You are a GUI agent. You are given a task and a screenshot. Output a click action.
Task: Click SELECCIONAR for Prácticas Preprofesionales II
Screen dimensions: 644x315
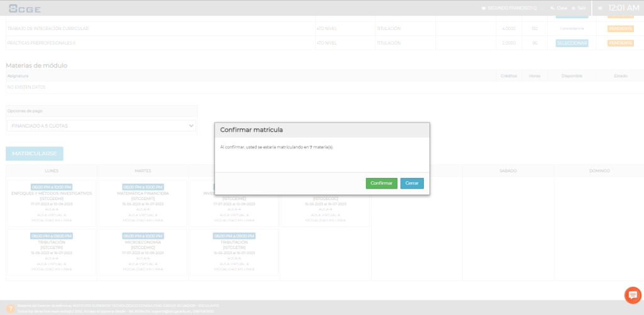(572, 43)
